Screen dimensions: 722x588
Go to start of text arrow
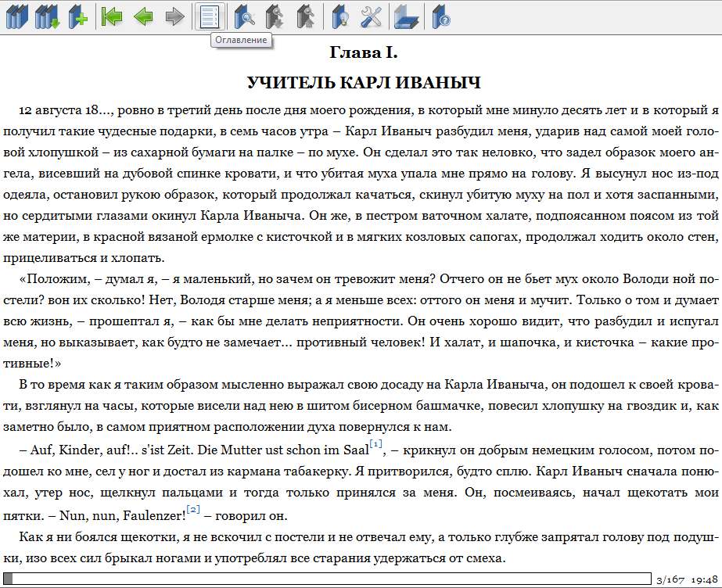(112, 16)
